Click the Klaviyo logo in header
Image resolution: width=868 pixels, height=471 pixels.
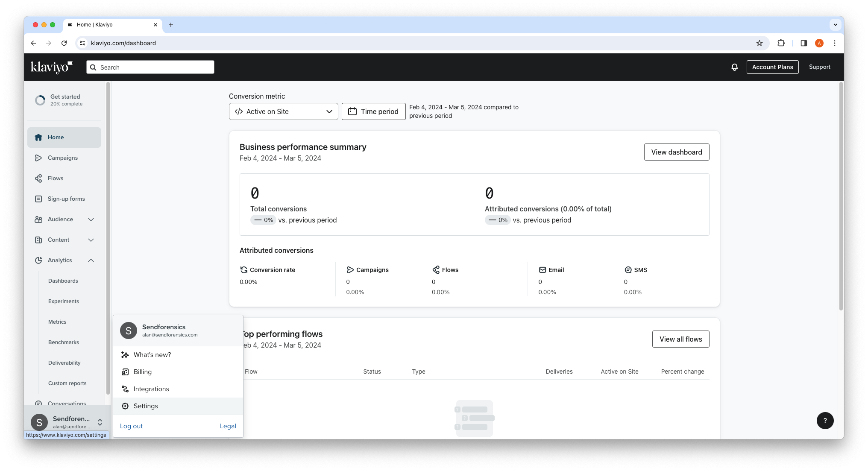[52, 67]
